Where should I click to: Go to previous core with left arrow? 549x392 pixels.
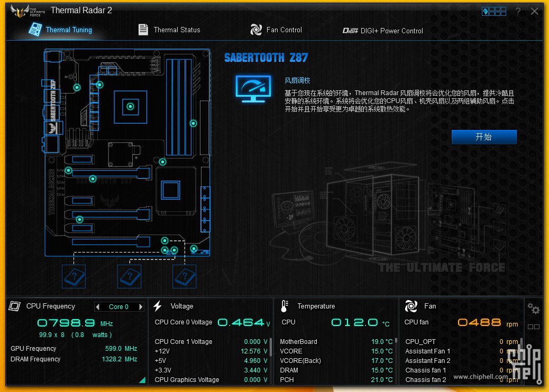click(x=98, y=306)
